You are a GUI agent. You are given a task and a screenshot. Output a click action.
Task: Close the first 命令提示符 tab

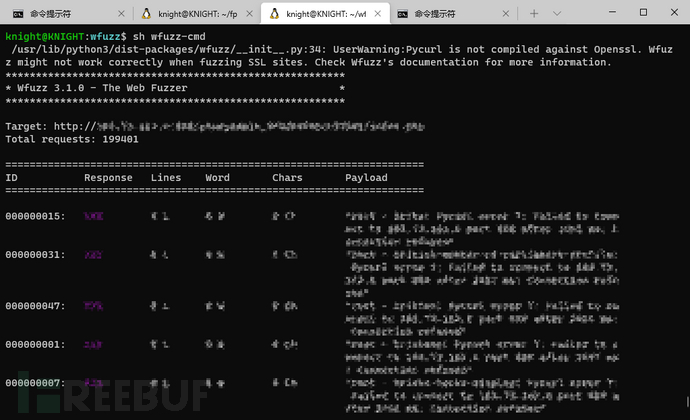pos(121,14)
